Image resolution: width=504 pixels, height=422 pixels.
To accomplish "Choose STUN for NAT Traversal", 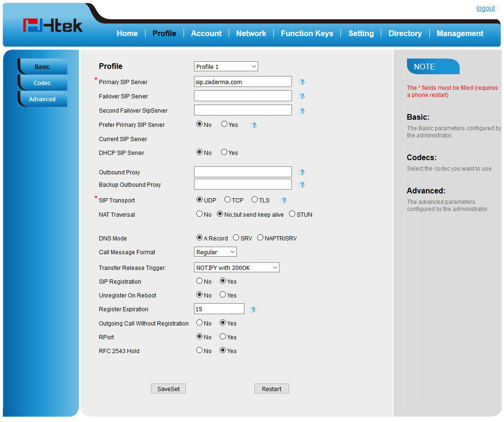I will 292,214.
